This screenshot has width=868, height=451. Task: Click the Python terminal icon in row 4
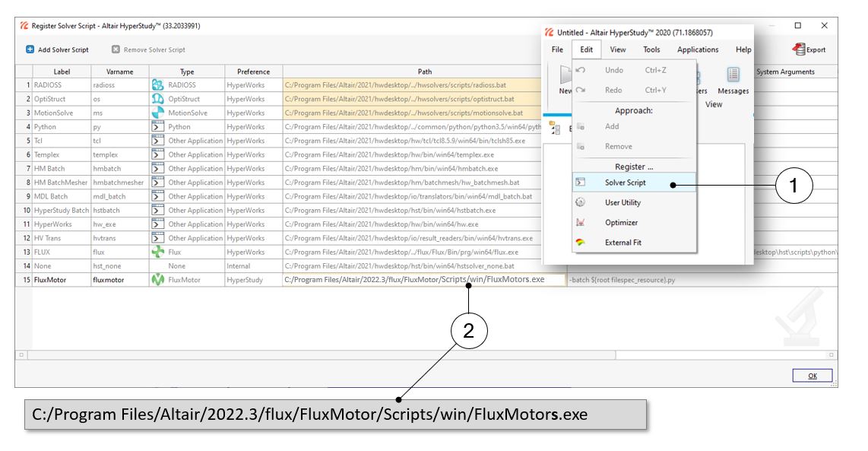157,127
